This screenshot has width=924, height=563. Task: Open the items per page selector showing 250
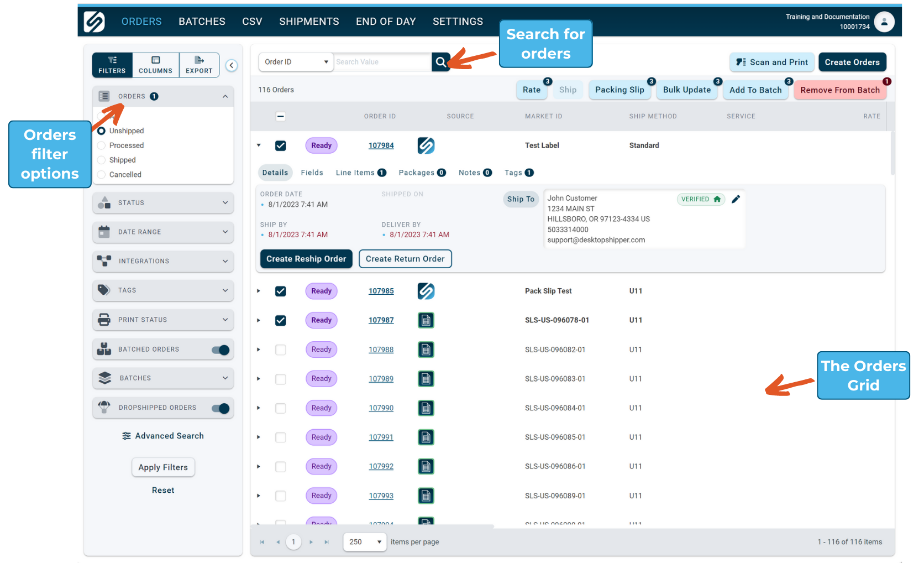tap(364, 542)
